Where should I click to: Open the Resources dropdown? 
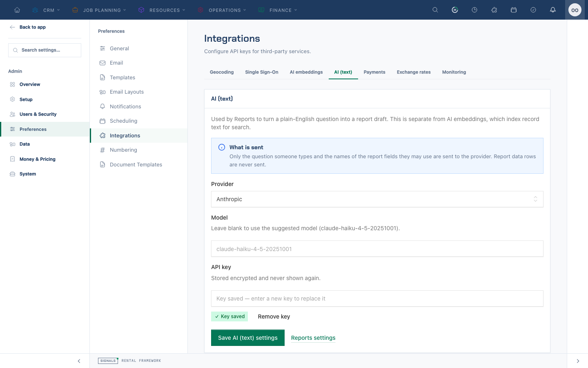click(x=162, y=10)
